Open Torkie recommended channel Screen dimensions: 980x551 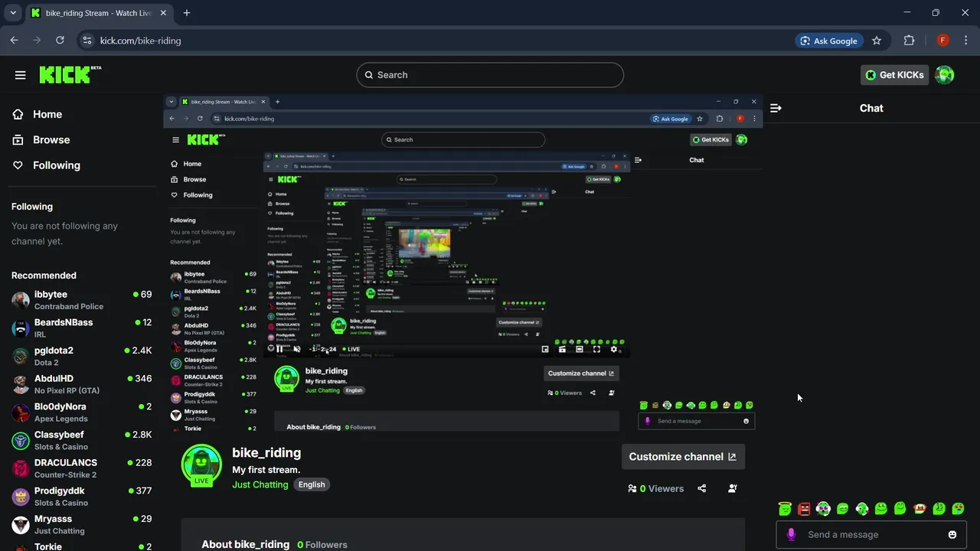coord(81,546)
